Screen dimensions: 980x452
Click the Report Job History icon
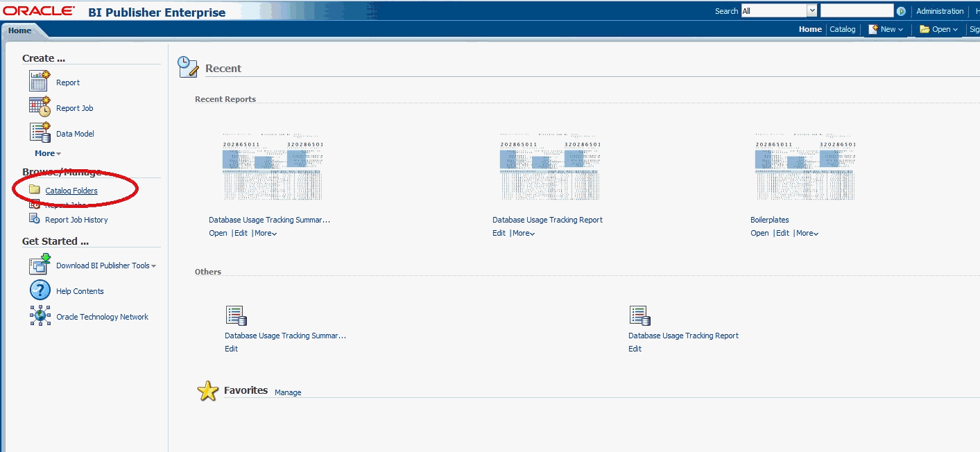tap(35, 219)
